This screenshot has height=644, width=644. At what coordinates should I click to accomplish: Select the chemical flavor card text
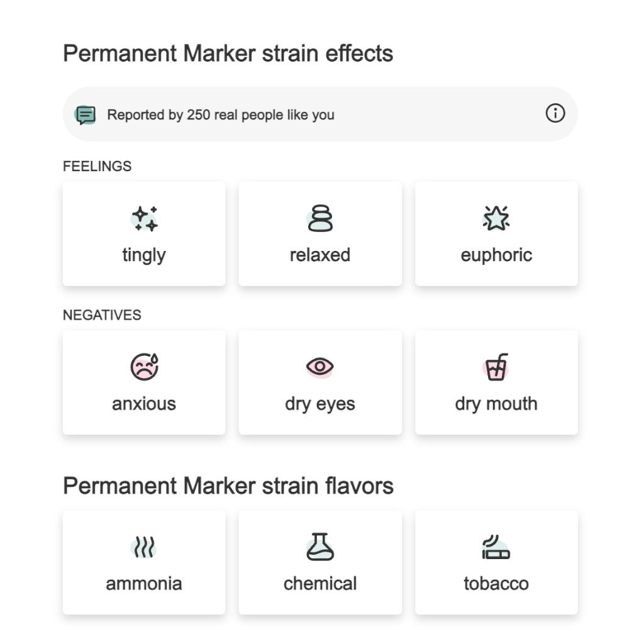click(320, 584)
